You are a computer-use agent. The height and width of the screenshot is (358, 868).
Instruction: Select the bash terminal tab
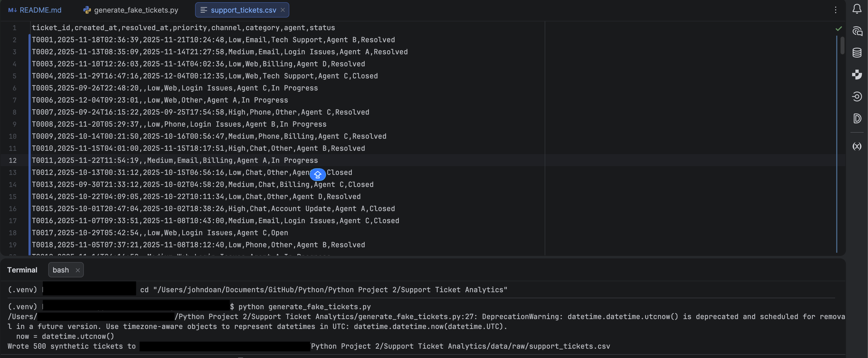point(60,270)
